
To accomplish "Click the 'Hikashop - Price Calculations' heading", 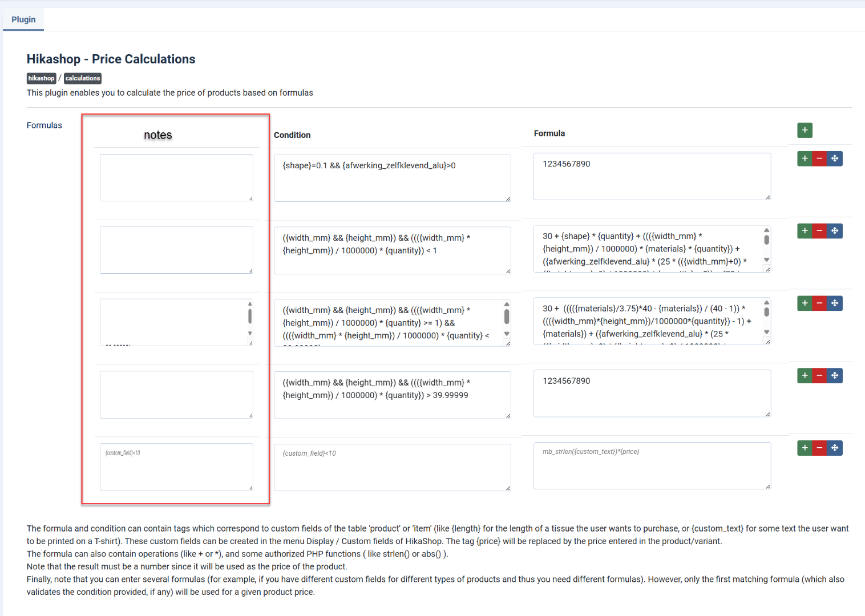I will tap(111, 59).
